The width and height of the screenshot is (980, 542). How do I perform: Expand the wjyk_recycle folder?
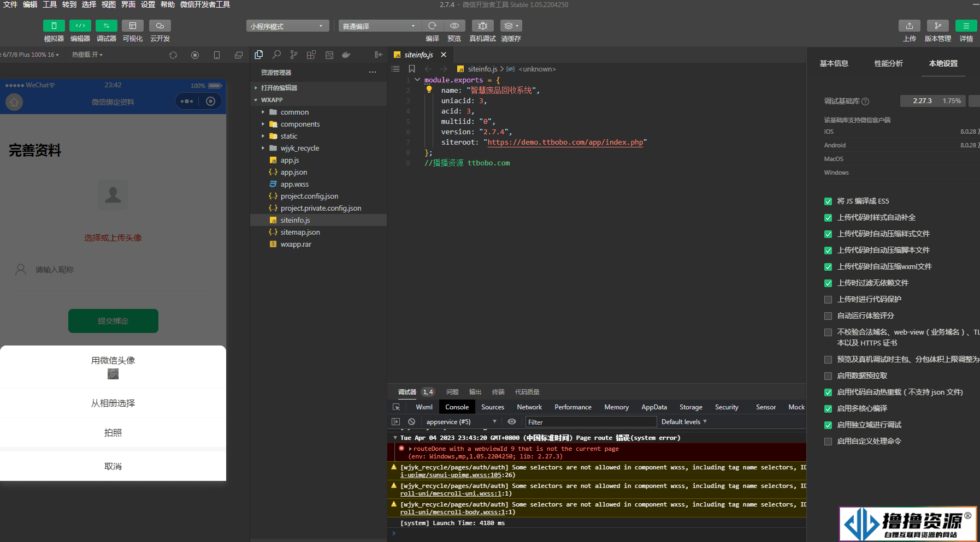(318, 148)
